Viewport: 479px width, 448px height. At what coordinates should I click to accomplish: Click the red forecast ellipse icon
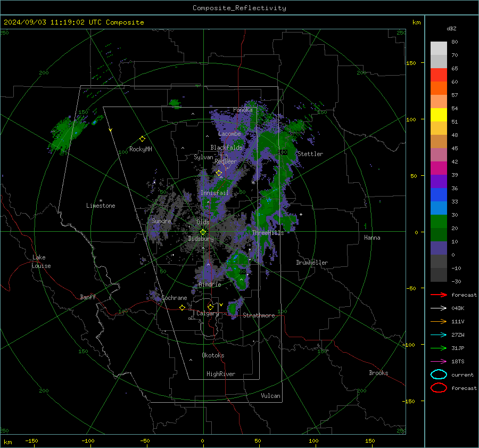coord(439,388)
